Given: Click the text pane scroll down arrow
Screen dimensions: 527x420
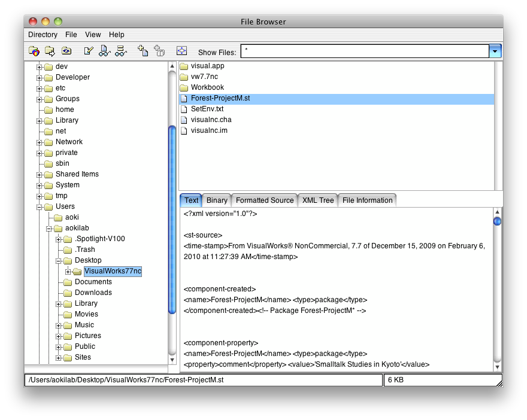Looking at the screenshot, I should point(498,367).
